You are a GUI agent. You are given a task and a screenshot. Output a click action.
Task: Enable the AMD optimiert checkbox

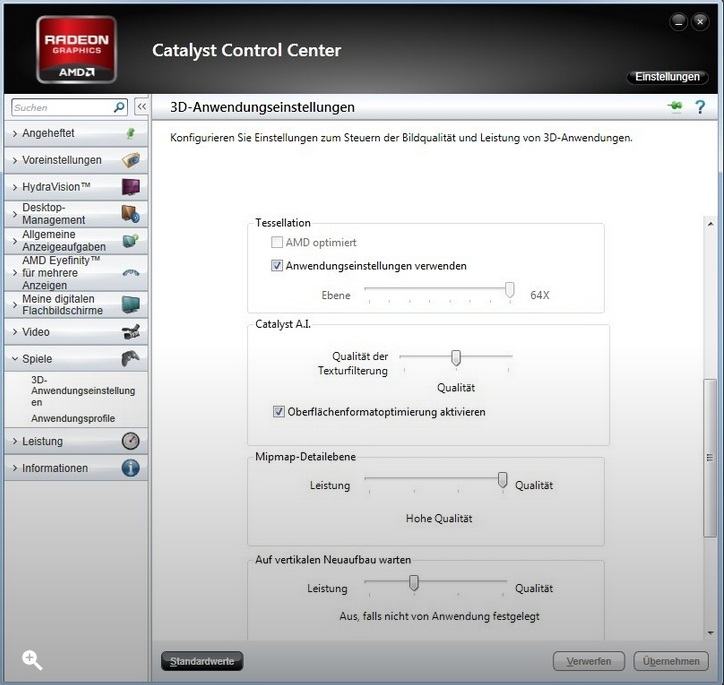tap(277, 242)
